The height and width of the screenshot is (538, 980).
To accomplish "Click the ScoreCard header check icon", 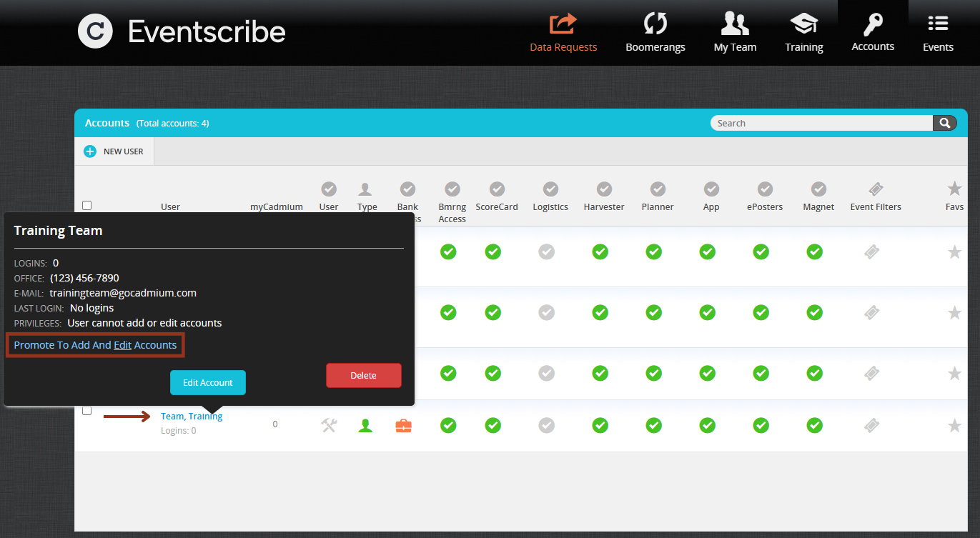I will (497, 189).
